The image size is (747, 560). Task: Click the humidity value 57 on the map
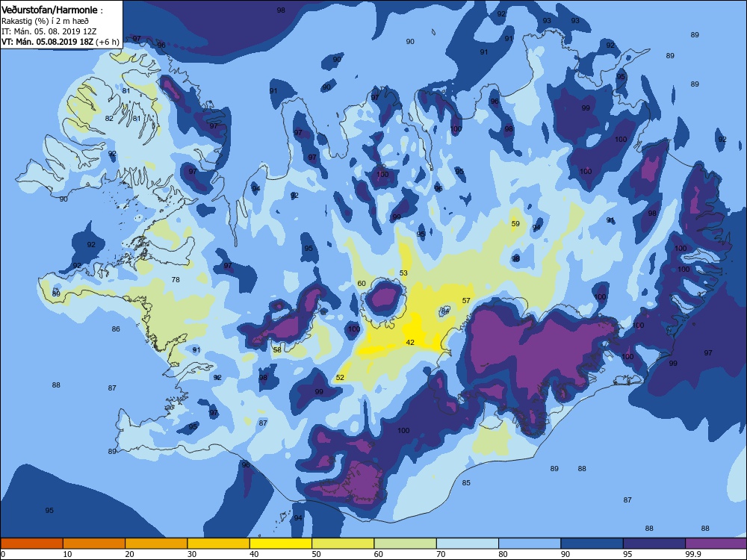[466, 300]
